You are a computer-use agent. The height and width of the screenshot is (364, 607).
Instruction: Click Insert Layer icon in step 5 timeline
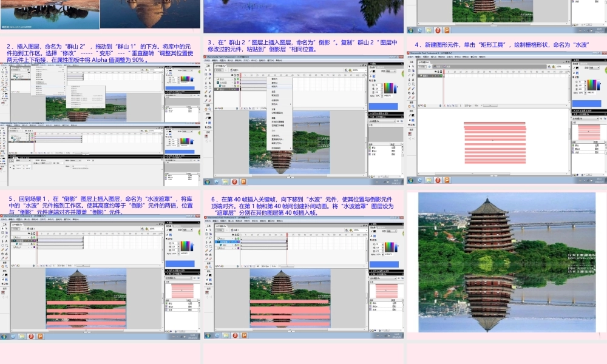(x=12, y=266)
